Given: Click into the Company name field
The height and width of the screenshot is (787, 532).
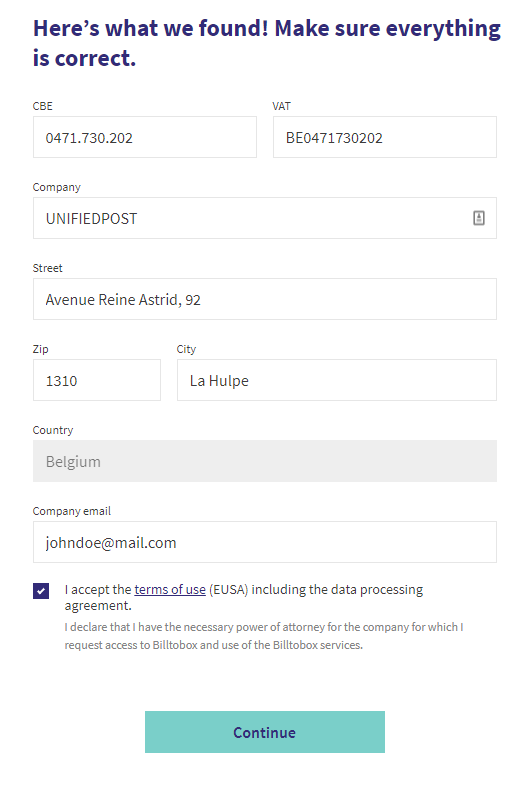Looking at the screenshot, I should 265,218.
